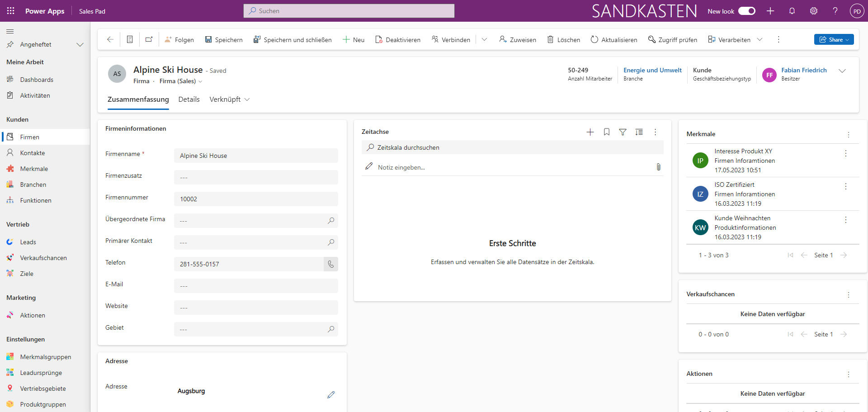Click Deaktivieren command
Viewport: 868px width, 412px height.
(398, 40)
